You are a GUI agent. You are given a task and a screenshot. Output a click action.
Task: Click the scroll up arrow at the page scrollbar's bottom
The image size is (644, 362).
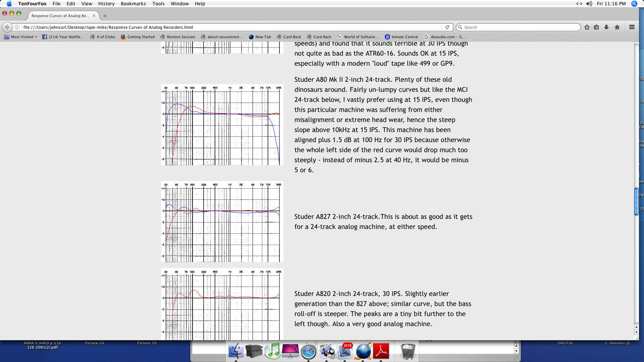[636, 327]
